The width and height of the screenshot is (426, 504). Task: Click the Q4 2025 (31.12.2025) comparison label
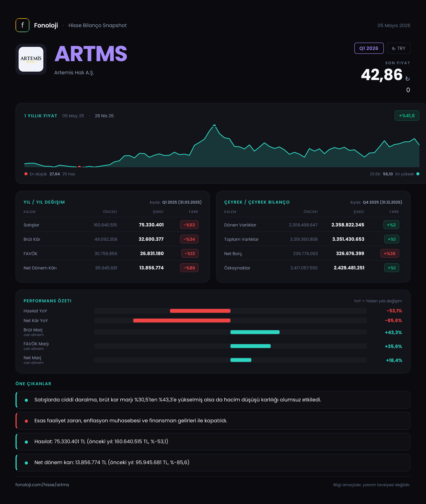point(383,202)
